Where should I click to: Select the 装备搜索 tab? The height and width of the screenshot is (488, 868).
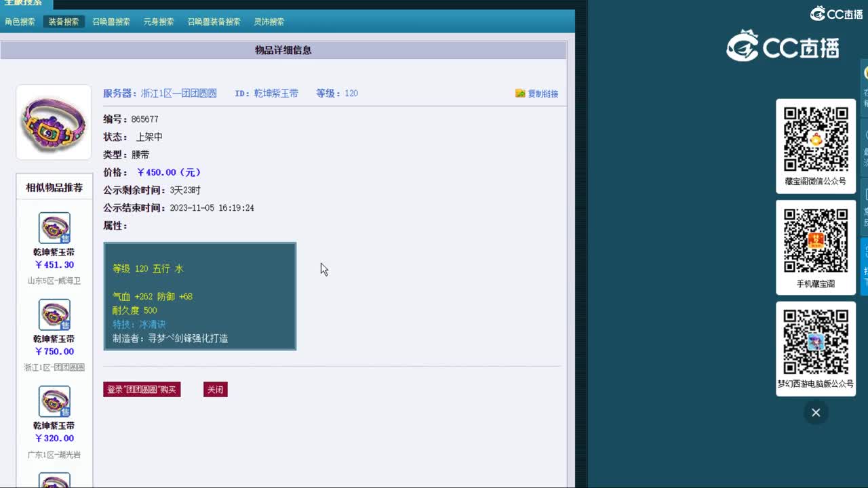pyautogui.click(x=64, y=22)
